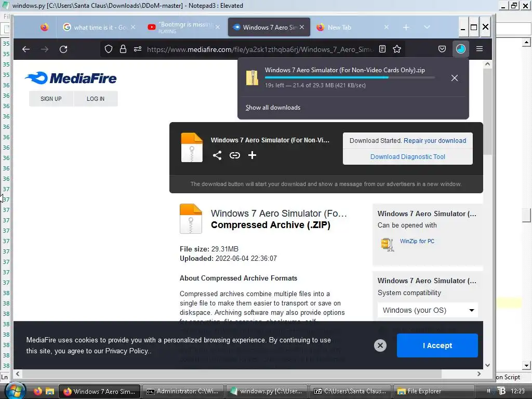Click the Firefox downloads progress icon
Viewport: 532px width, 399px height.
460,49
